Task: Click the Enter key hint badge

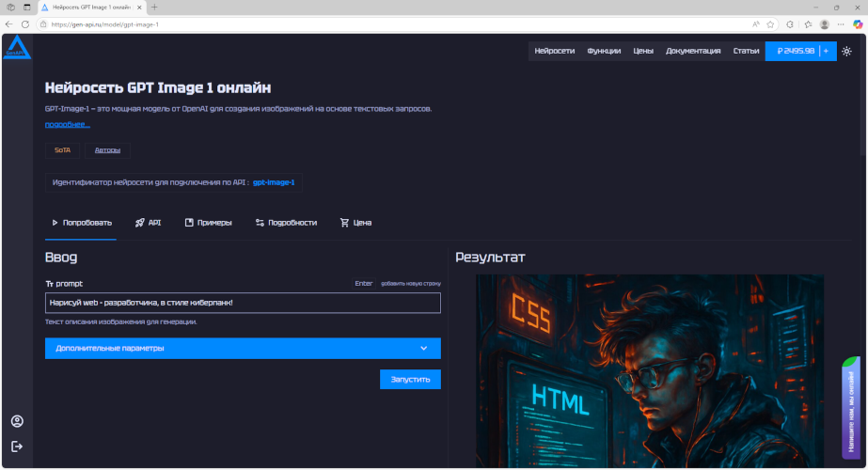Action: click(364, 284)
